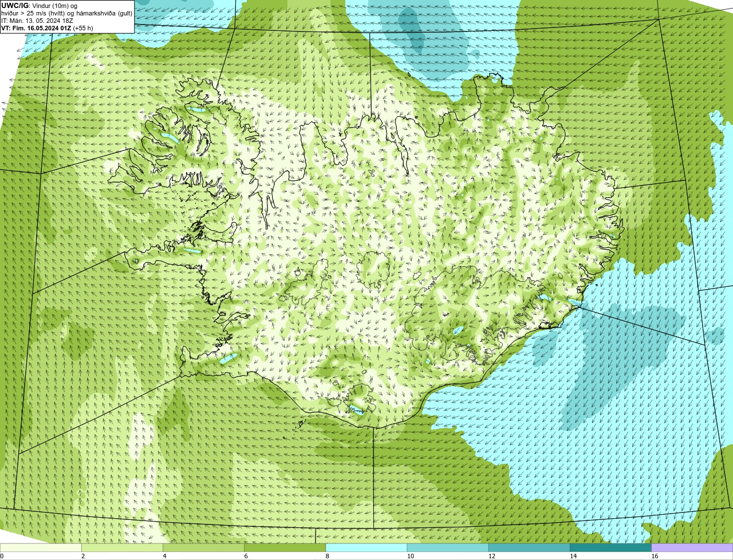Click the legend scale label "2"

[83, 556]
